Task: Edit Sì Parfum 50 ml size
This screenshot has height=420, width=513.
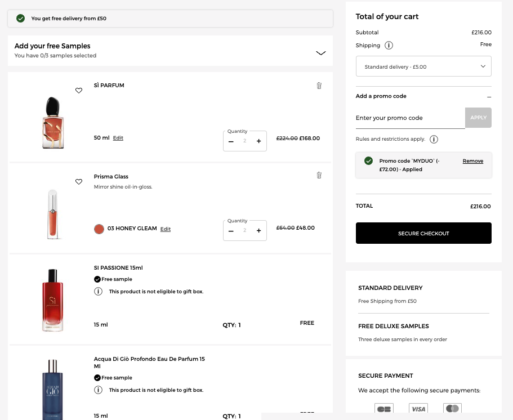Action: coord(118,138)
